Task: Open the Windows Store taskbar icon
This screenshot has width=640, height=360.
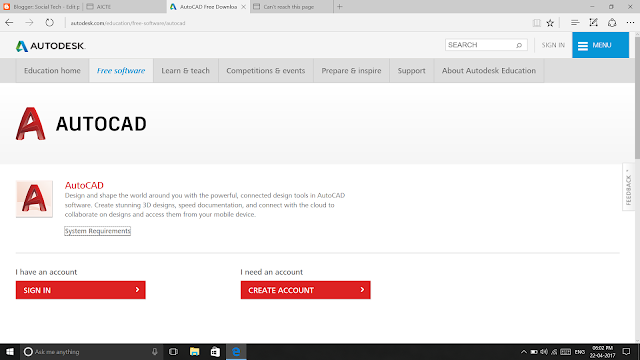Action: 215,351
